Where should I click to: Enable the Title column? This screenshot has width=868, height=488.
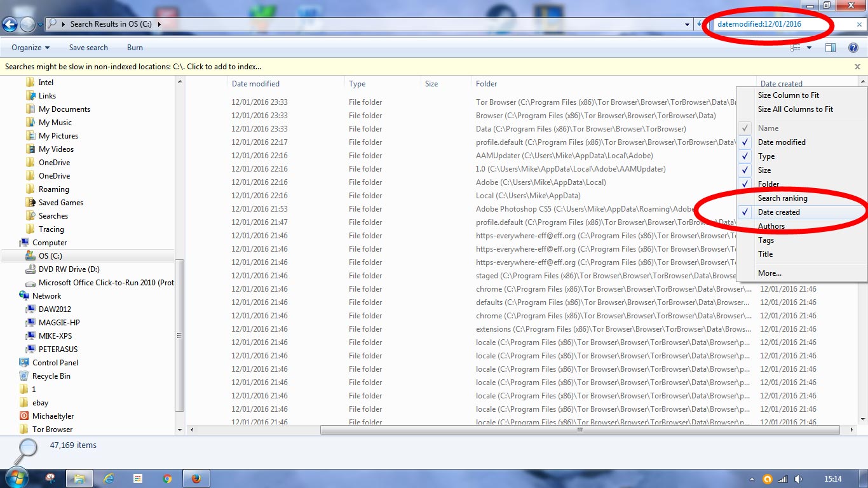pyautogui.click(x=802, y=254)
